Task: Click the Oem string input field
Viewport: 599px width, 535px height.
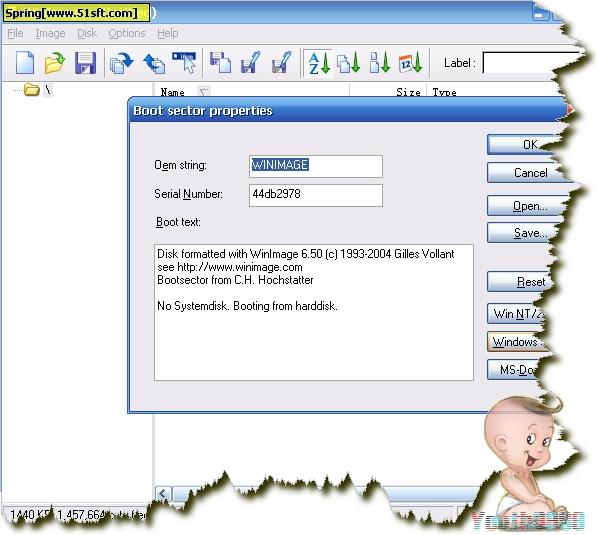Action: coord(316,166)
